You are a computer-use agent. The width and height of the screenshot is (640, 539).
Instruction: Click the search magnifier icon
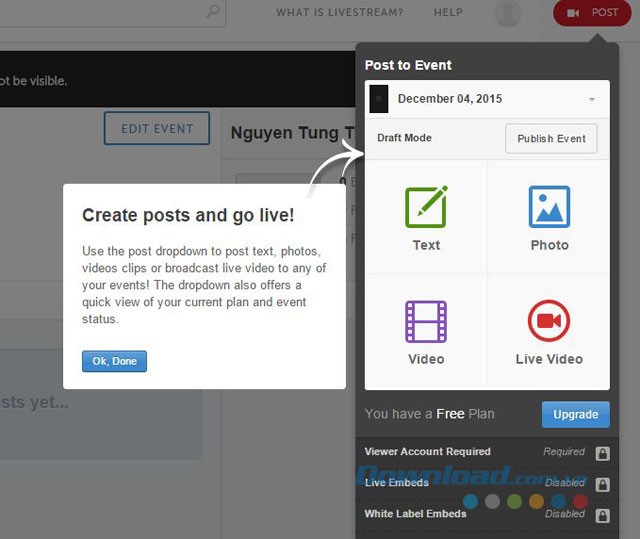coord(213,12)
